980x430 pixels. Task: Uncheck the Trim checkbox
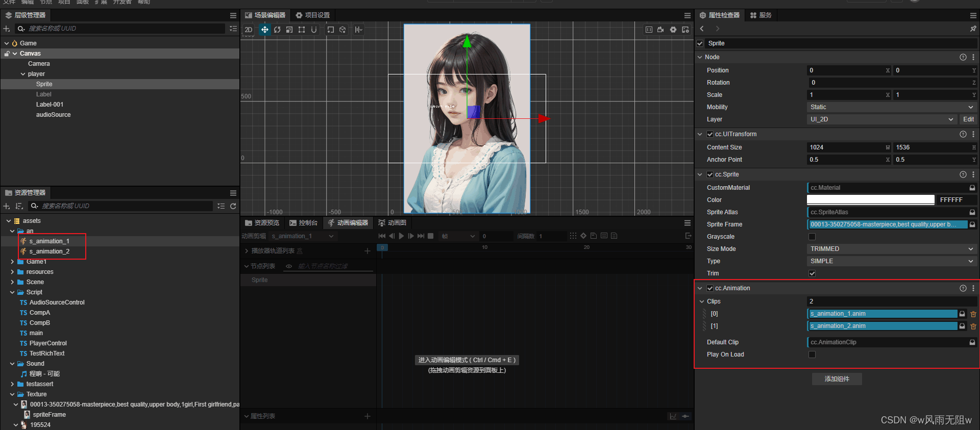(x=812, y=273)
